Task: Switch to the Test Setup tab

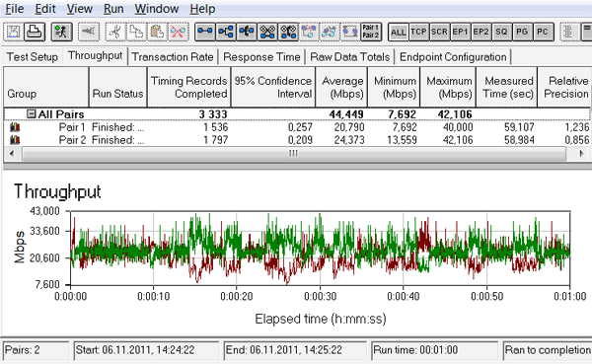Action: (33, 57)
